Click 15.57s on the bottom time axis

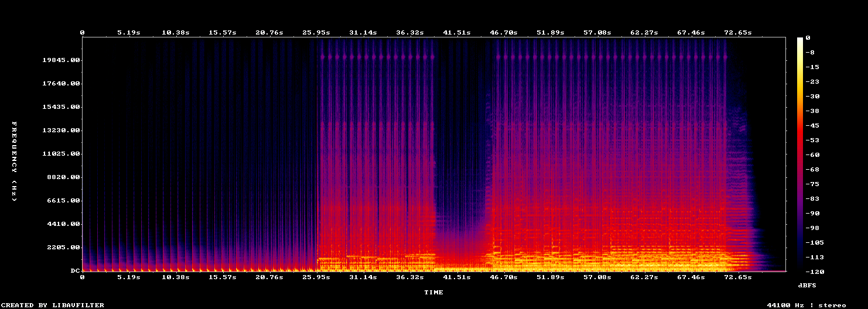(222, 277)
